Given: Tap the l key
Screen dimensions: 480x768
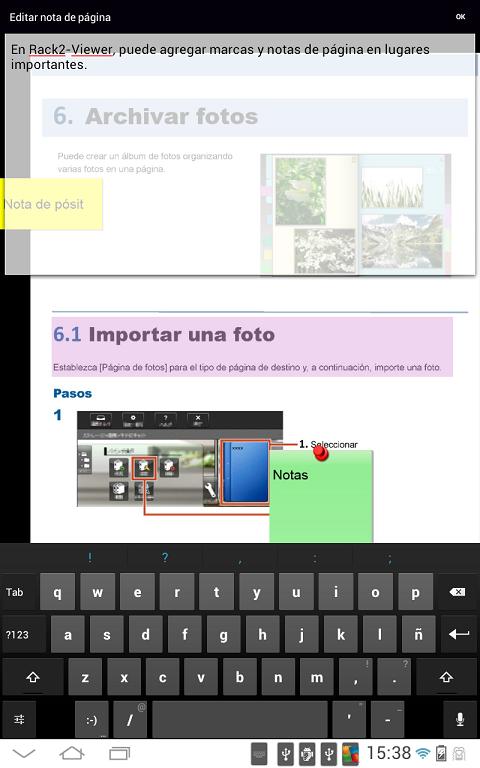Looking at the screenshot, I should coord(380,635).
